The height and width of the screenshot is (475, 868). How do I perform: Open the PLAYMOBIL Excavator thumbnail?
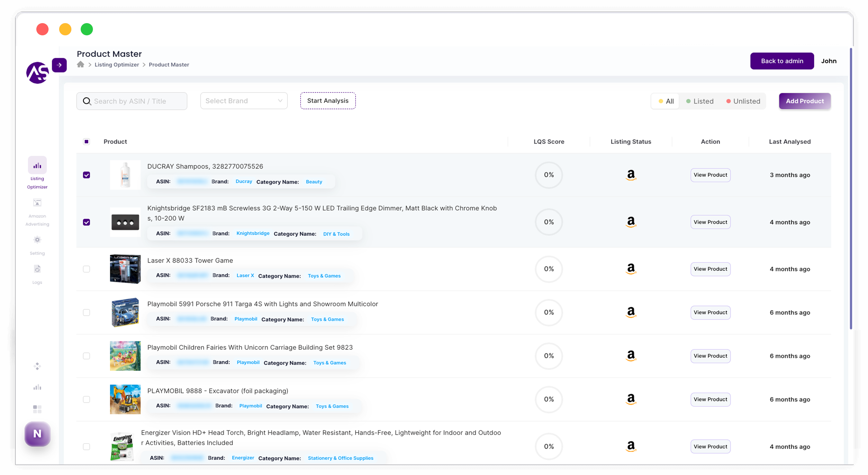(125, 399)
